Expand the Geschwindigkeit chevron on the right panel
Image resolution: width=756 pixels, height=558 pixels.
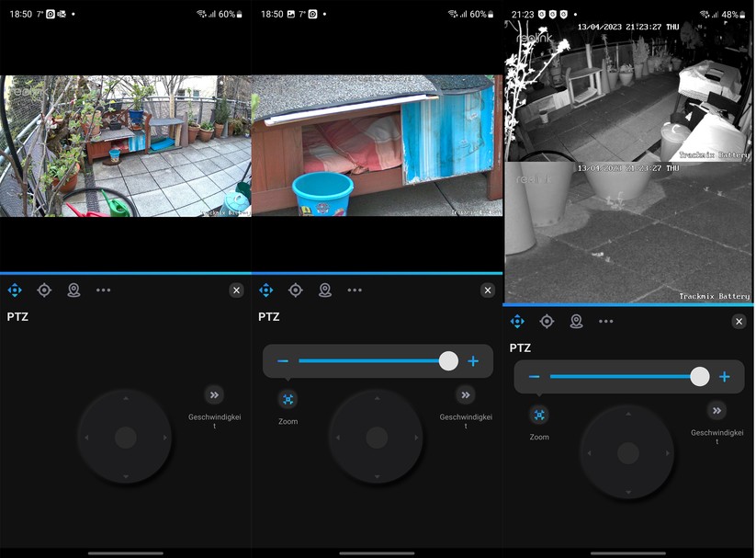pyautogui.click(x=717, y=411)
